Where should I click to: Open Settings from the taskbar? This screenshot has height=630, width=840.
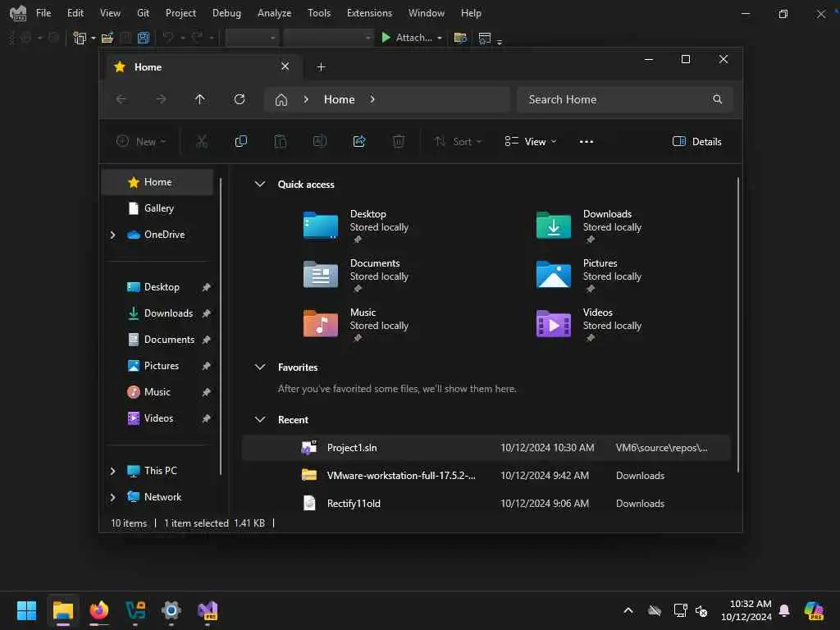coord(171,610)
